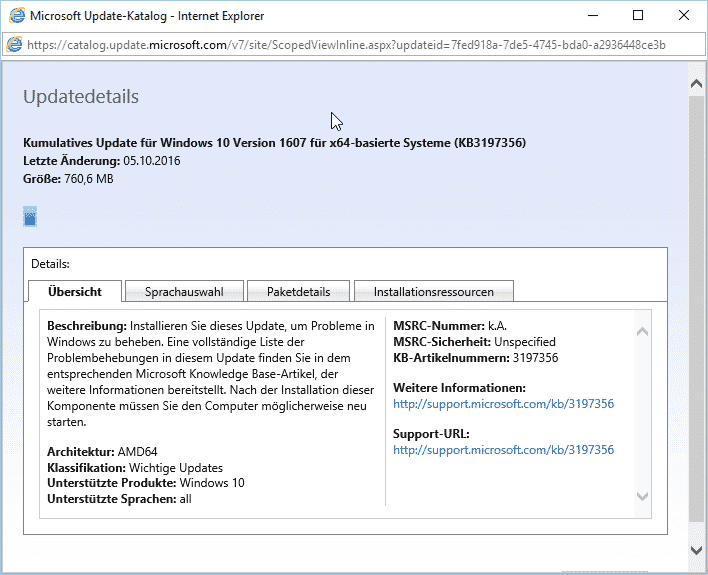708x575 pixels.
Task: Click the size value 760,6 MB
Action: click(x=88, y=179)
